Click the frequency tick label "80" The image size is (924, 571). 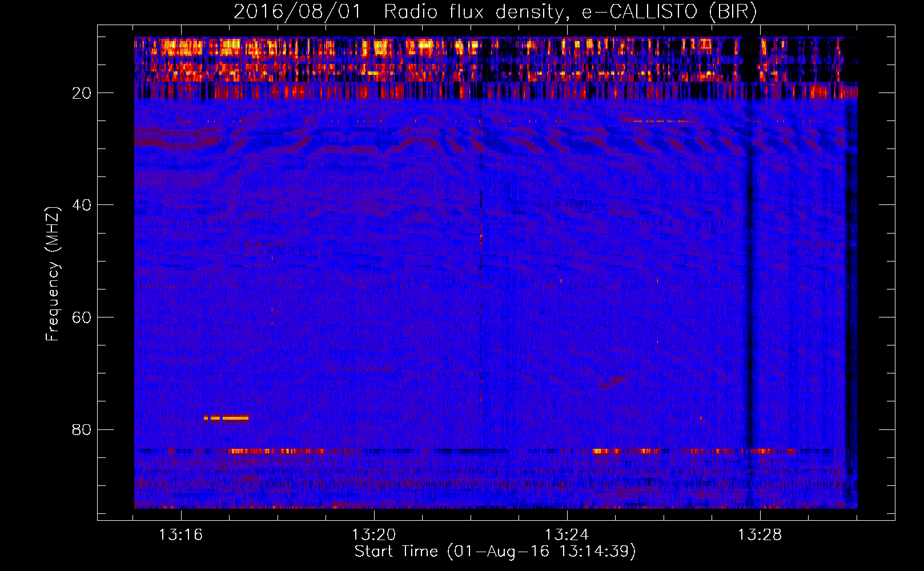click(82, 429)
